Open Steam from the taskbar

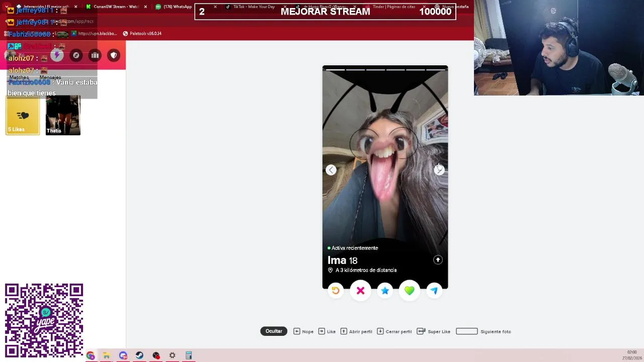point(139,355)
